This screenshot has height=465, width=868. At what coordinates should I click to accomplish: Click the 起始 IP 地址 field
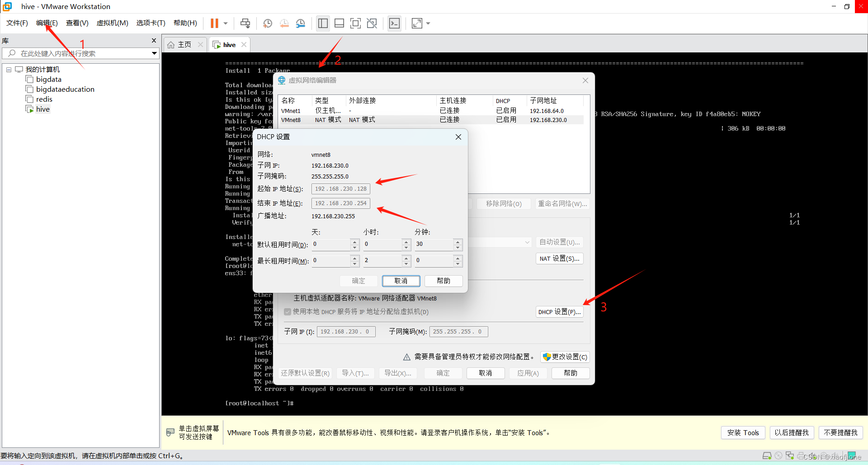coord(341,189)
